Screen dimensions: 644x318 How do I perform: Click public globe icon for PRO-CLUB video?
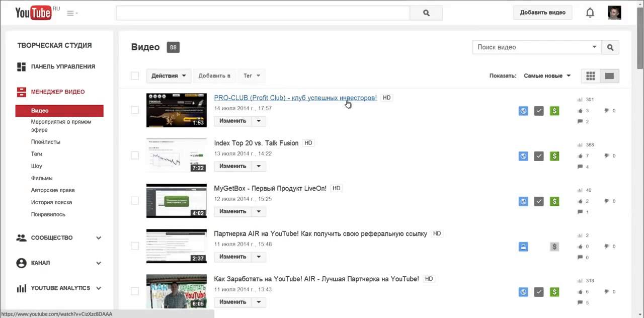point(523,111)
